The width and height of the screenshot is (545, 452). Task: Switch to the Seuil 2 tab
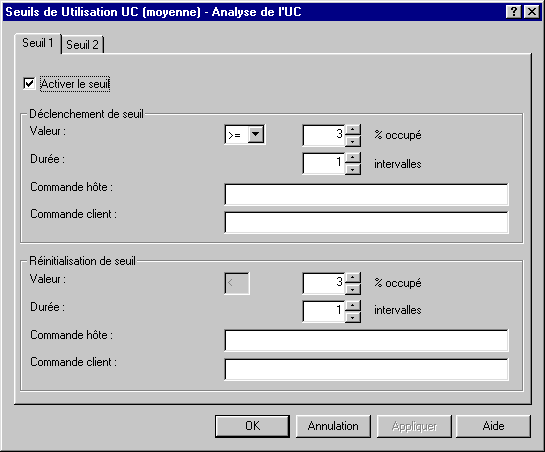click(82, 45)
